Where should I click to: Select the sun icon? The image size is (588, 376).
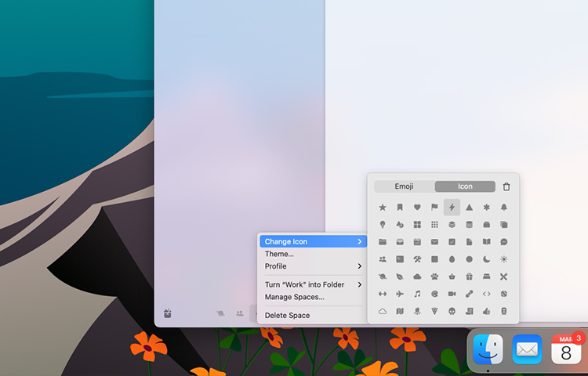pos(503,259)
